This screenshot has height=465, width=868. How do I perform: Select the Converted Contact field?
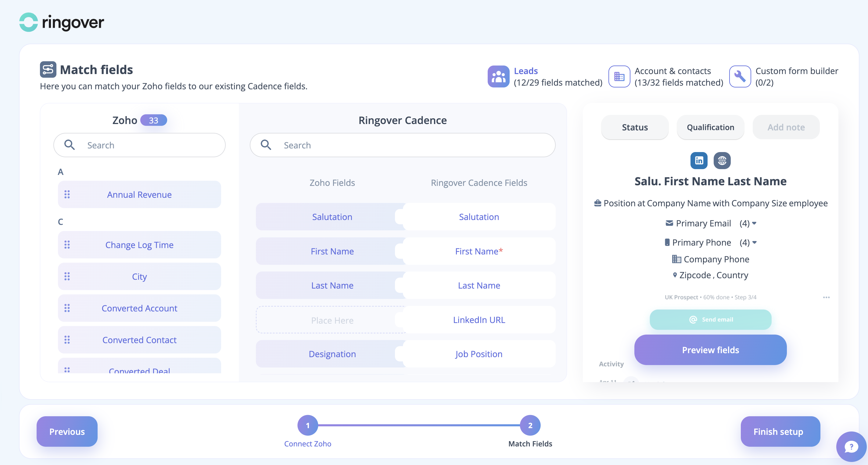point(139,339)
